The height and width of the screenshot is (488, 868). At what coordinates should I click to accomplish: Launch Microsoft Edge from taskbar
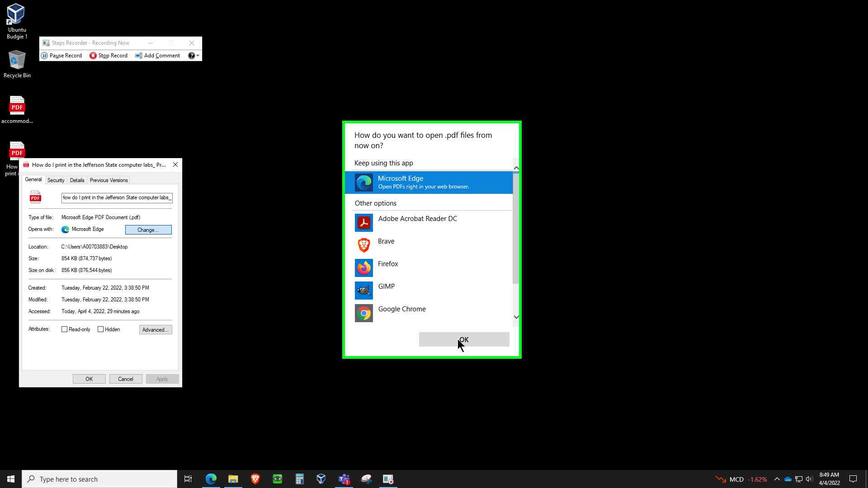point(211,479)
